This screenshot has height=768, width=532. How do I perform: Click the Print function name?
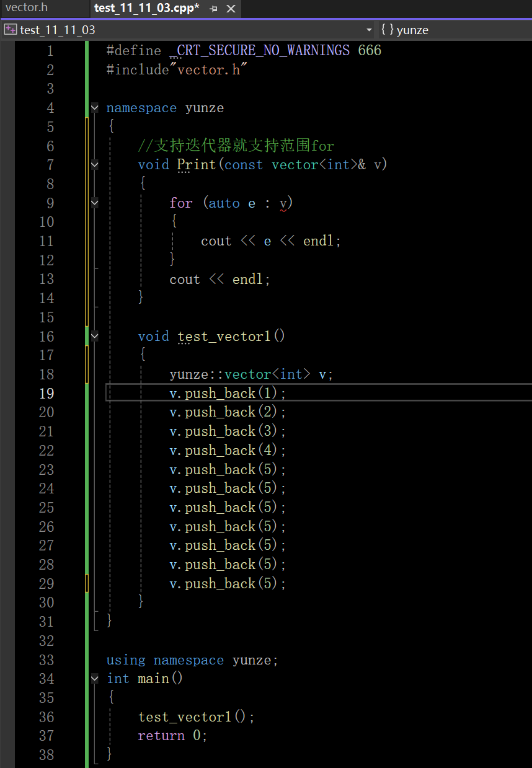tap(197, 165)
